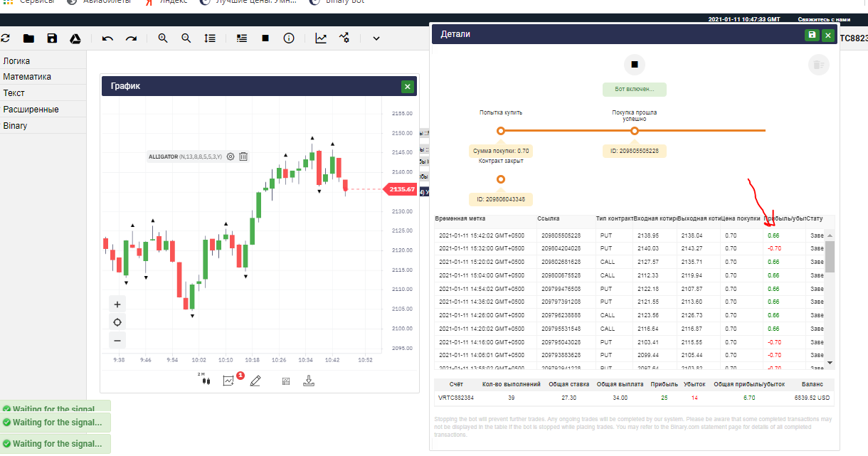Open the Расширенные block category

(43, 110)
